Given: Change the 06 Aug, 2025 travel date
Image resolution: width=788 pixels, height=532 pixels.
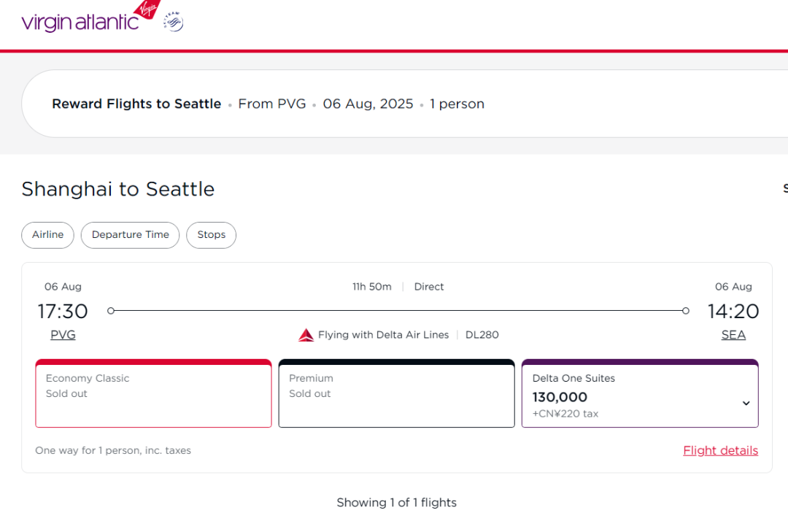Looking at the screenshot, I should coord(368,104).
